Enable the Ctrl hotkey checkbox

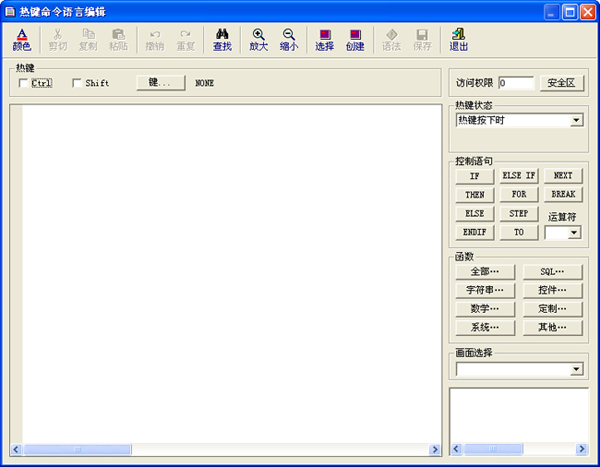pyautogui.click(x=23, y=83)
